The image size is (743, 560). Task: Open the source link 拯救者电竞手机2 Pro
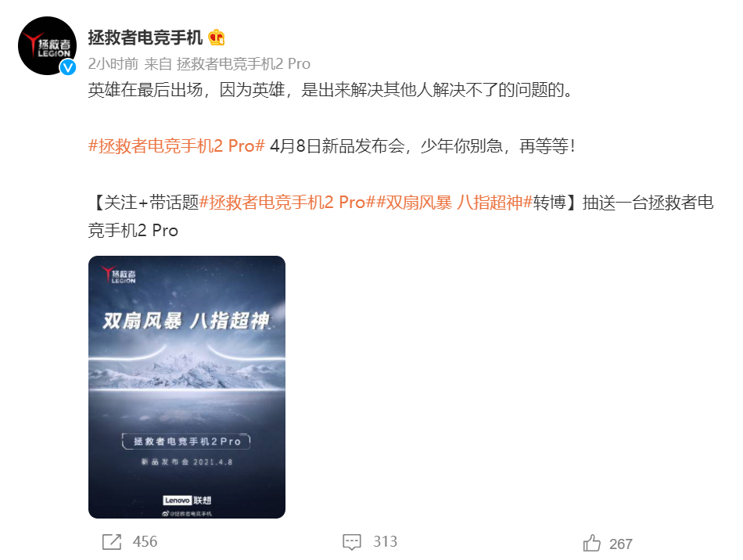point(243,63)
